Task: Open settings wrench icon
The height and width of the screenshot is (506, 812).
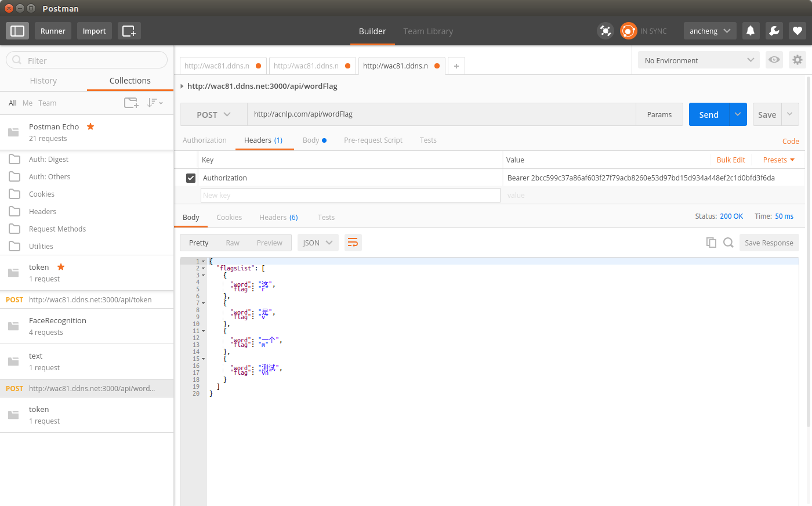Action: tap(774, 31)
